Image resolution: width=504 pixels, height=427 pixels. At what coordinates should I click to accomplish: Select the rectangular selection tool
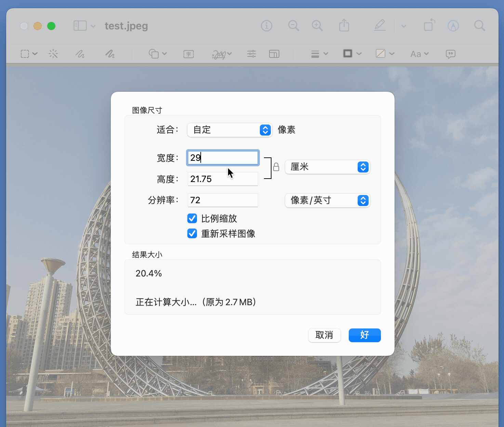[25, 54]
